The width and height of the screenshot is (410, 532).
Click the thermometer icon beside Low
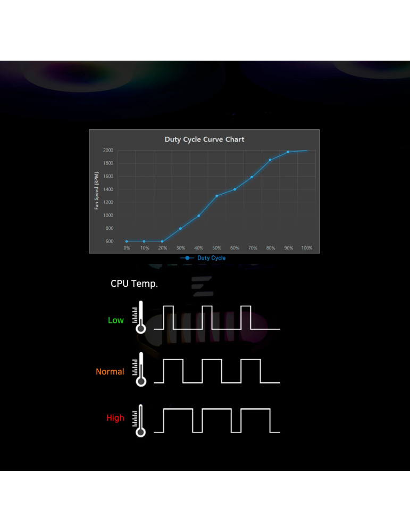(139, 318)
